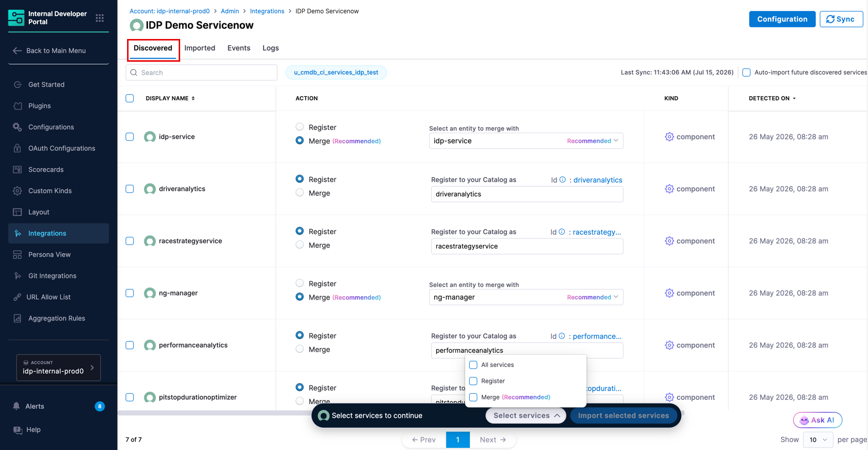Follow the Admin breadcrumb link
Viewport: 868px width, 450px height.
point(230,11)
